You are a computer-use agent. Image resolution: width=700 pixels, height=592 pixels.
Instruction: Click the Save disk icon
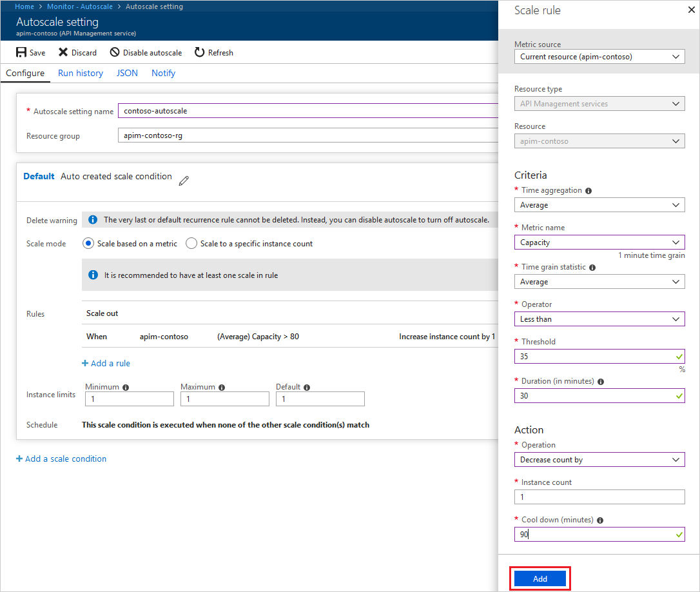21,52
